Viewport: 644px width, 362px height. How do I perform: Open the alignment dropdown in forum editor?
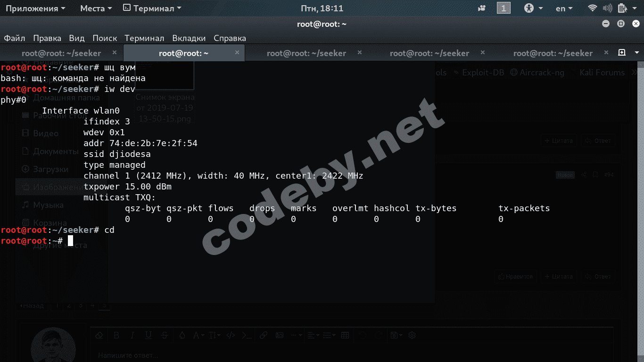click(313, 335)
